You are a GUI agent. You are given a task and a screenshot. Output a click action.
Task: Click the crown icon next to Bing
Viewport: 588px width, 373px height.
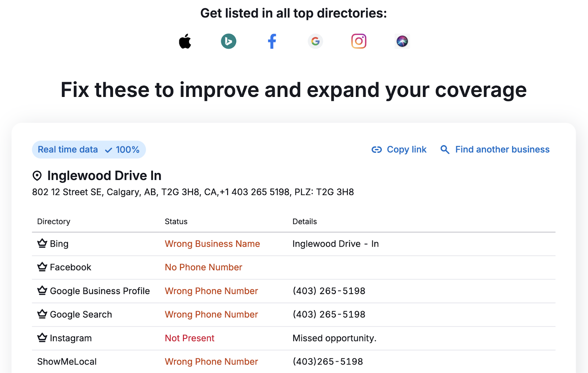[42, 243]
